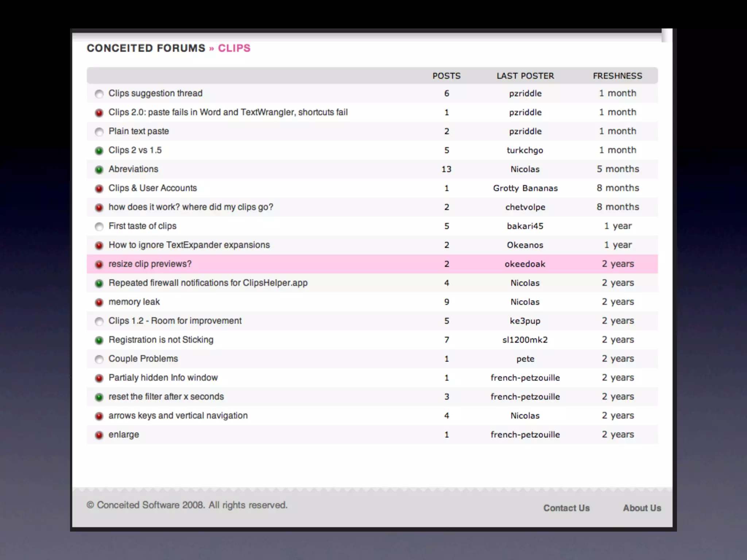Click gray icon beside First taste of clips
Image resolution: width=747 pixels, height=560 pixels.
[x=99, y=226]
